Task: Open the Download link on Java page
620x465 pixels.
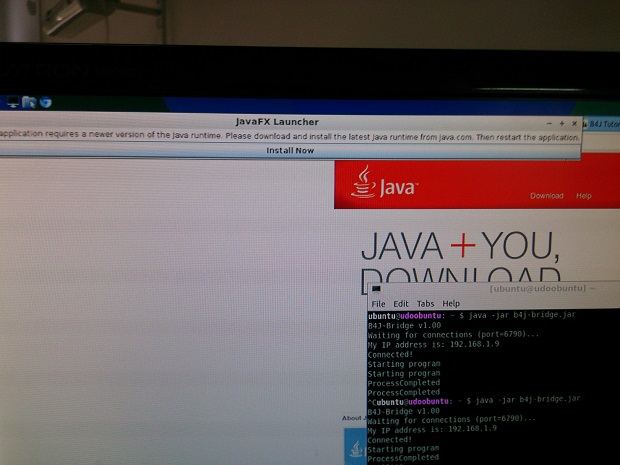Action: click(546, 196)
